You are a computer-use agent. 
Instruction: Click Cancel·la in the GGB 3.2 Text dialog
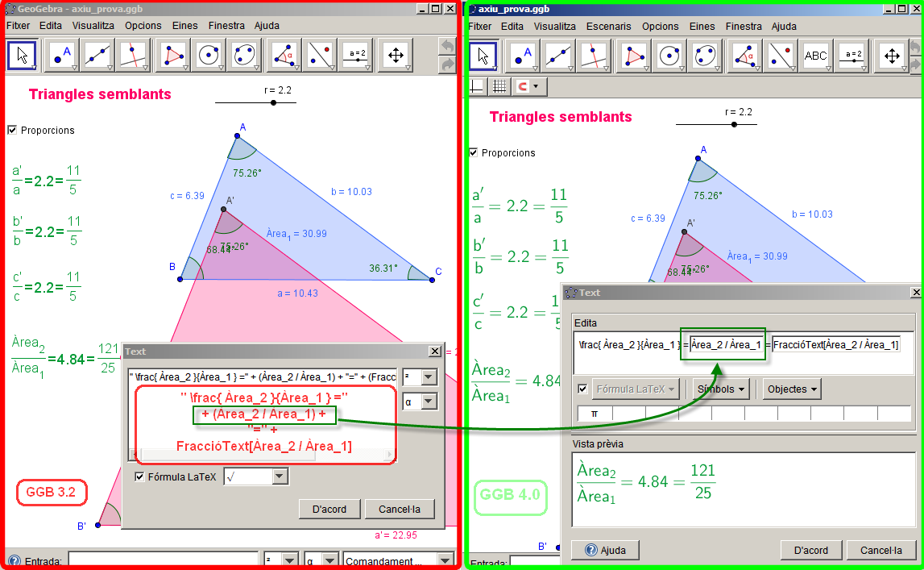pyautogui.click(x=399, y=509)
